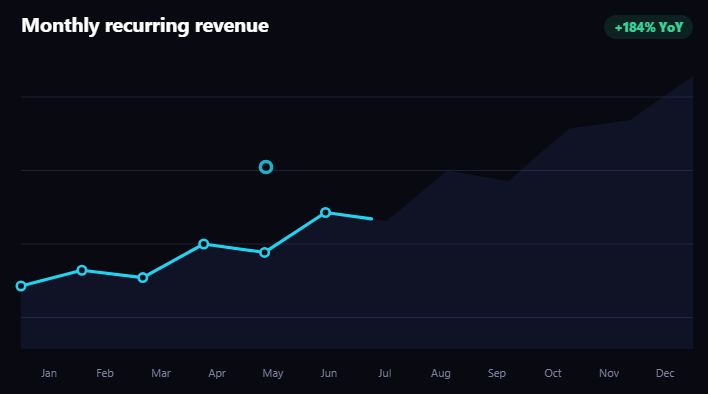
Task: Click the Aug axis label
Action: [441, 373]
